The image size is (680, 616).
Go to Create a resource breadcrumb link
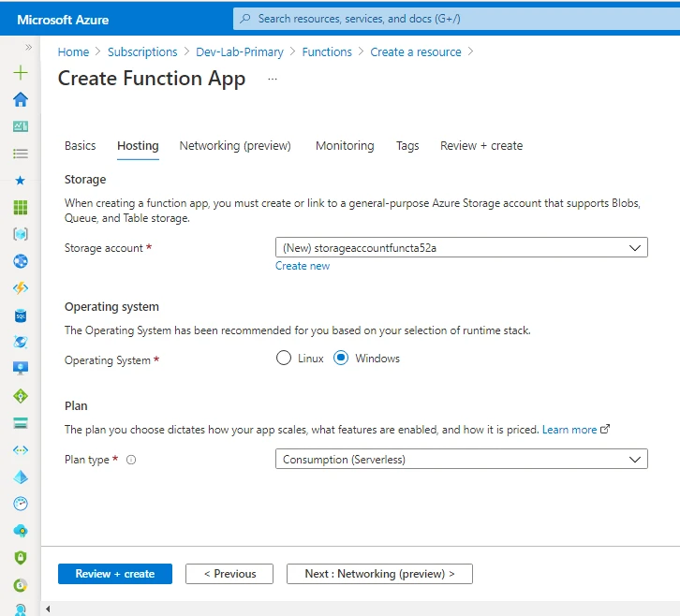(x=416, y=52)
